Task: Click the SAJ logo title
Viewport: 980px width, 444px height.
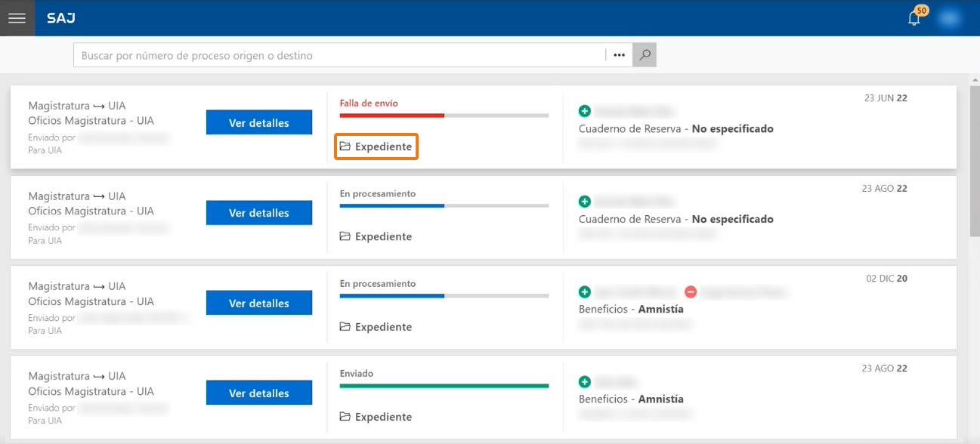Action: [x=61, y=18]
